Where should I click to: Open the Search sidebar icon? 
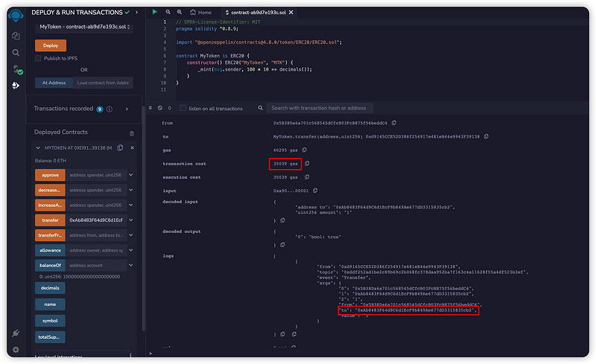click(x=16, y=53)
